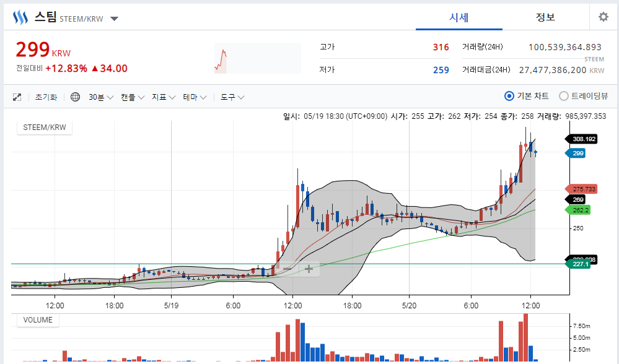619x364 pixels.
Task: Switch to the 시세 tab
Action: 459,17
